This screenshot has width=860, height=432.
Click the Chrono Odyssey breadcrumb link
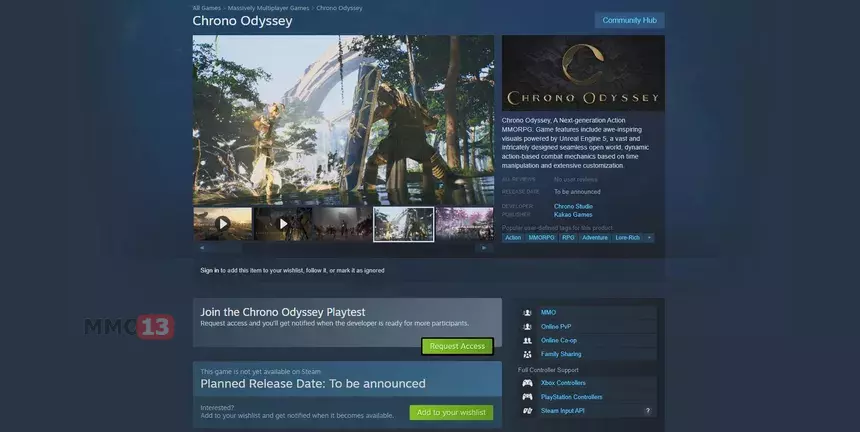(339, 8)
